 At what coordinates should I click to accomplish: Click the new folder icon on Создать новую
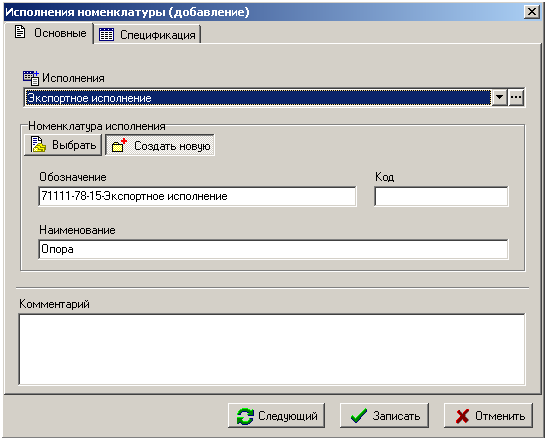tap(119, 145)
